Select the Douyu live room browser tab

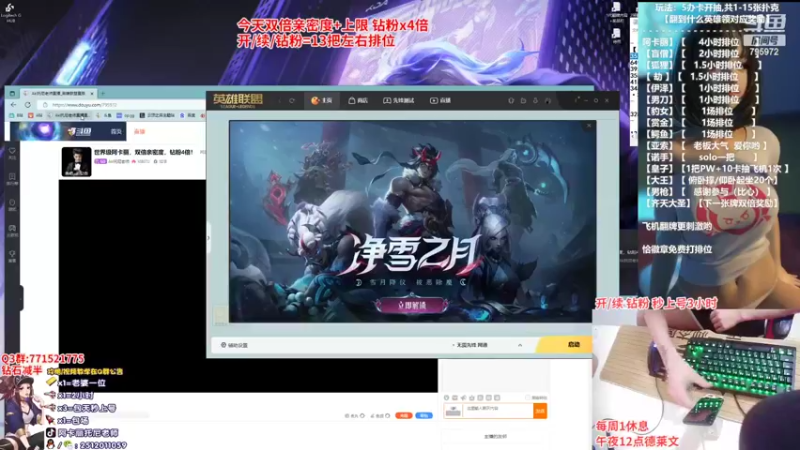(x=58, y=93)
